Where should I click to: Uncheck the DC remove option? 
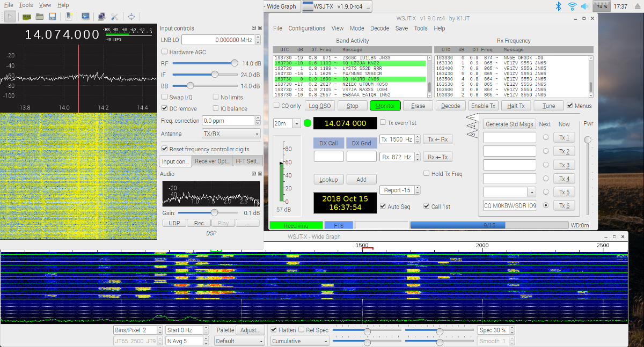tap(165, 108)
